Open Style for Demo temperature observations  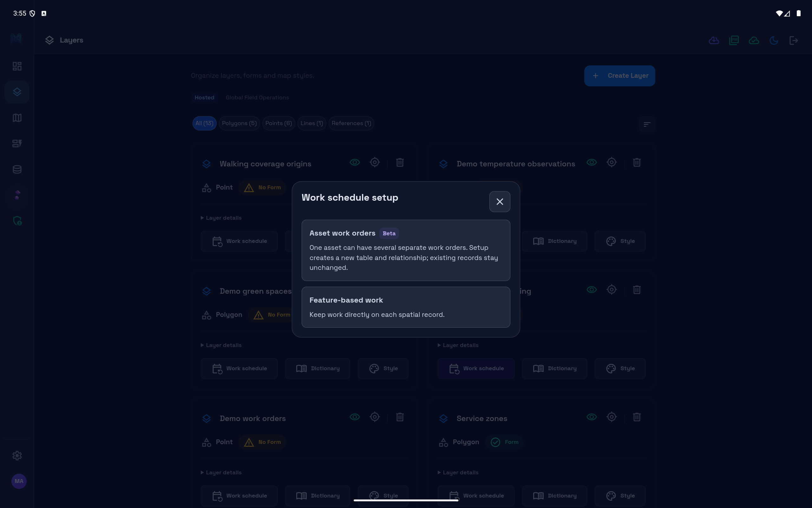[x=620, y=241]
